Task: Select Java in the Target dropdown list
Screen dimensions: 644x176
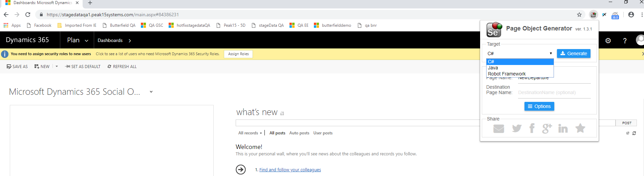Action: tap(520, 68)
